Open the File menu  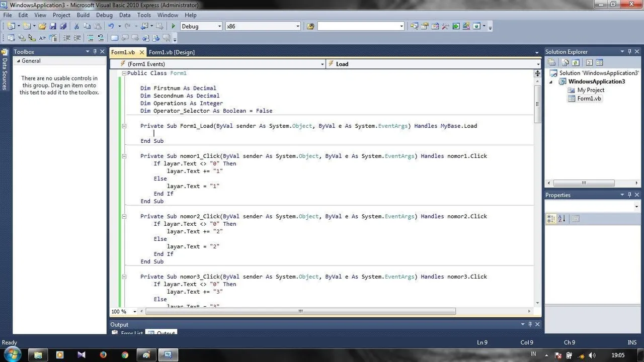8,15
